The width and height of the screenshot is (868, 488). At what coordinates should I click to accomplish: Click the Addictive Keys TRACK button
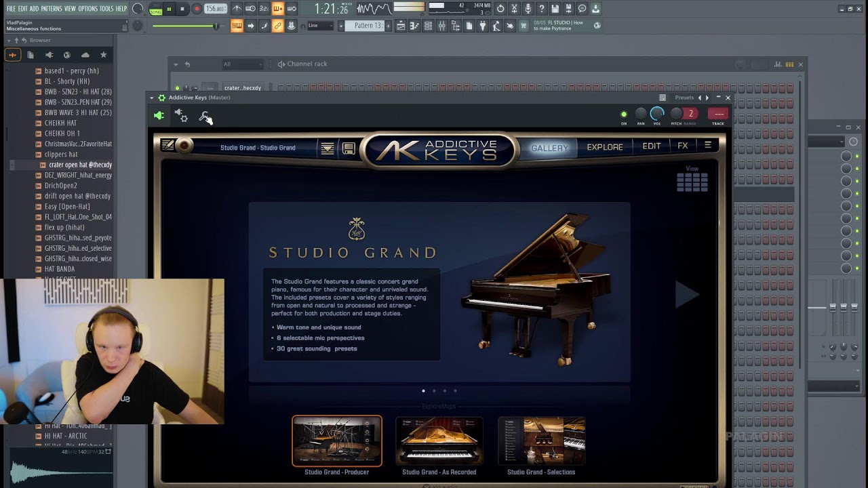click(x=718, y=114)
